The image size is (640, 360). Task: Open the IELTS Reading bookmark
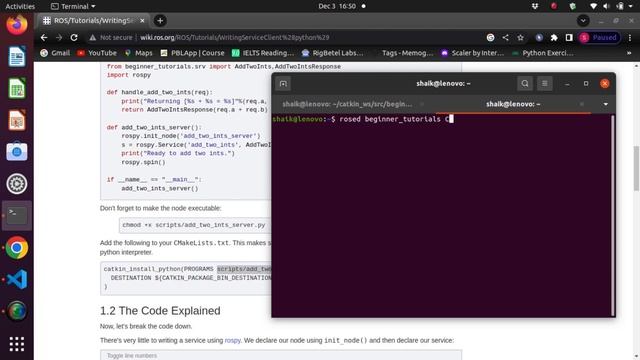[263, 53]
